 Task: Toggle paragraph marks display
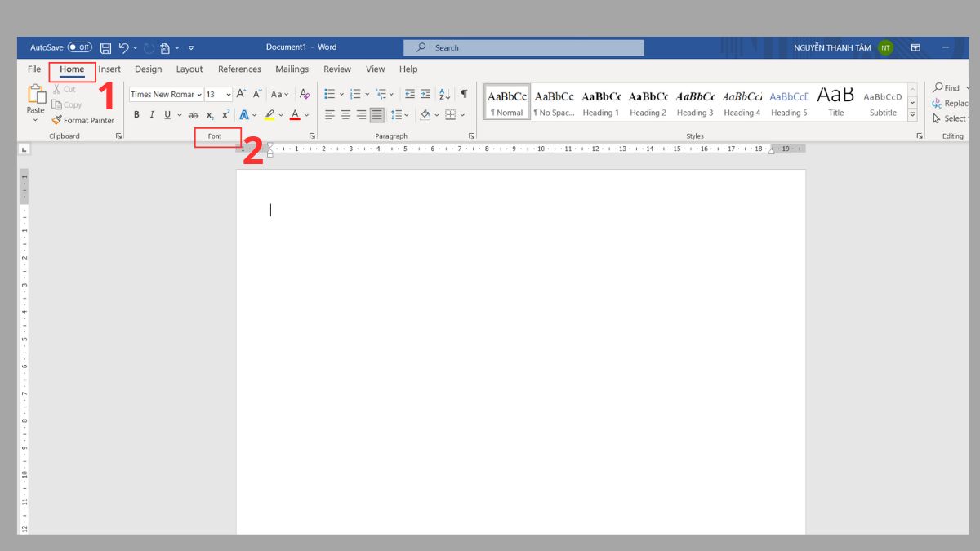click(464, 94)
